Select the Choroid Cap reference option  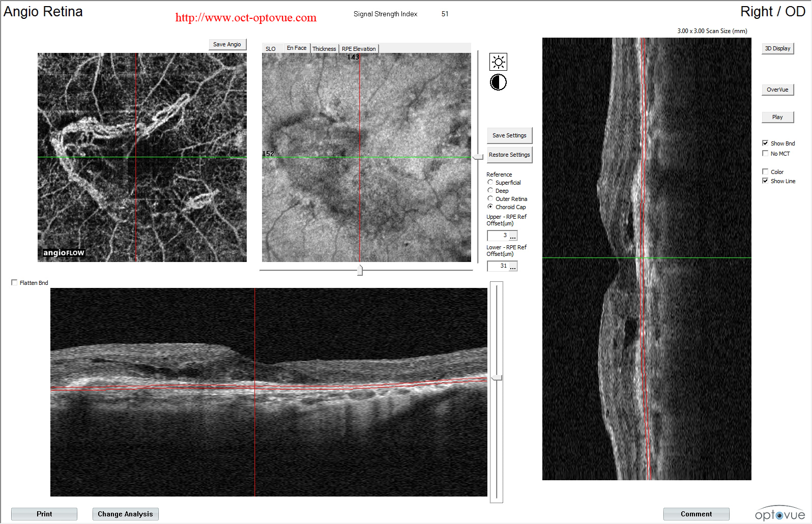click(490, 207)
